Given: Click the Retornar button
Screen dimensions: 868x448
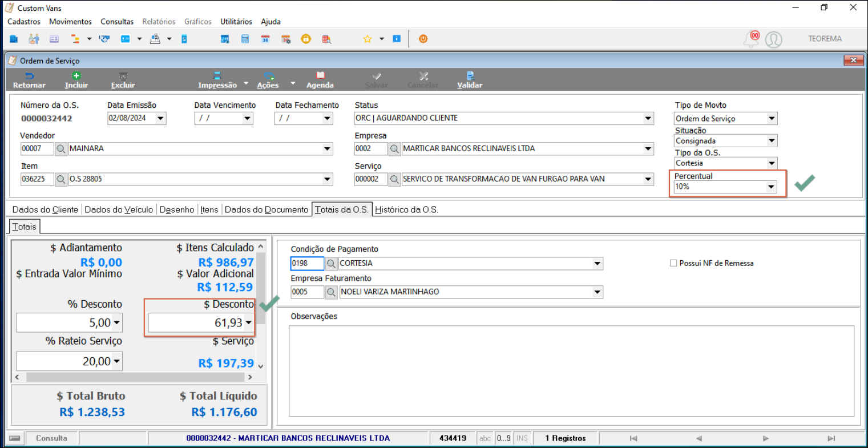Looking at the screenshot, I should 29,80.
